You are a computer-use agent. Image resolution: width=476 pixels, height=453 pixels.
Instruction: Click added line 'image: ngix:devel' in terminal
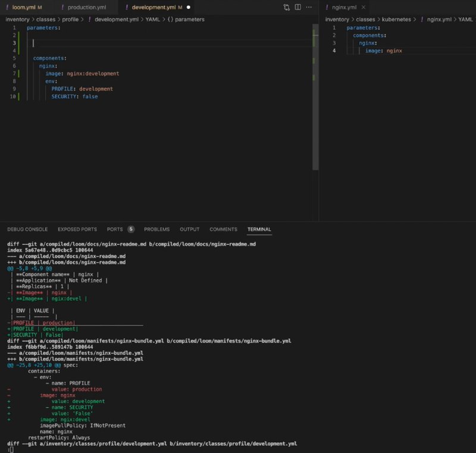[65, 419]
